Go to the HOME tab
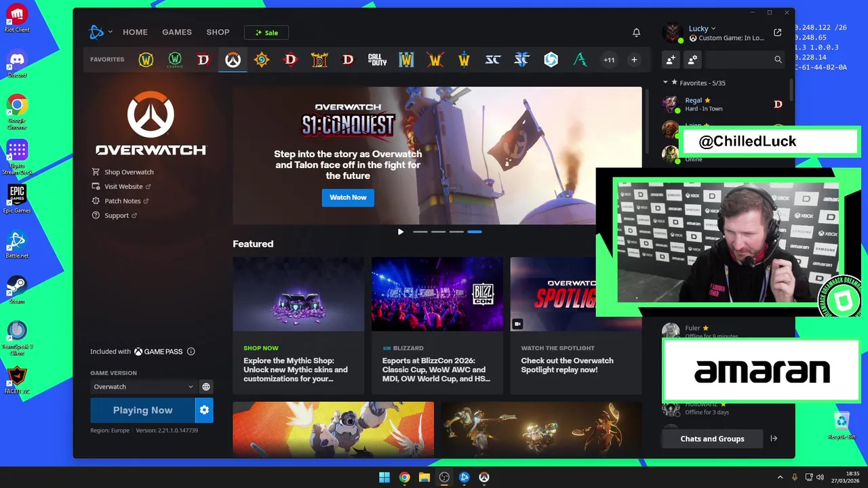868x488 pixels. coord(135,32)
